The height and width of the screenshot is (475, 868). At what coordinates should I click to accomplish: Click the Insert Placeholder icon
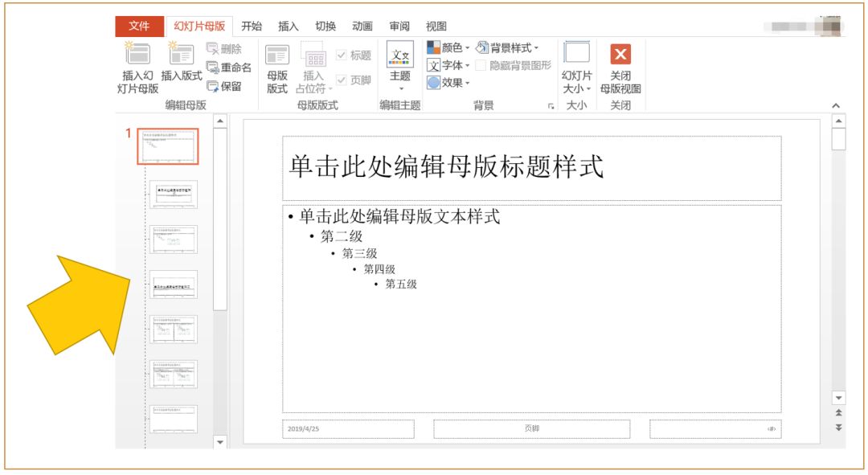tap(313, 68)
